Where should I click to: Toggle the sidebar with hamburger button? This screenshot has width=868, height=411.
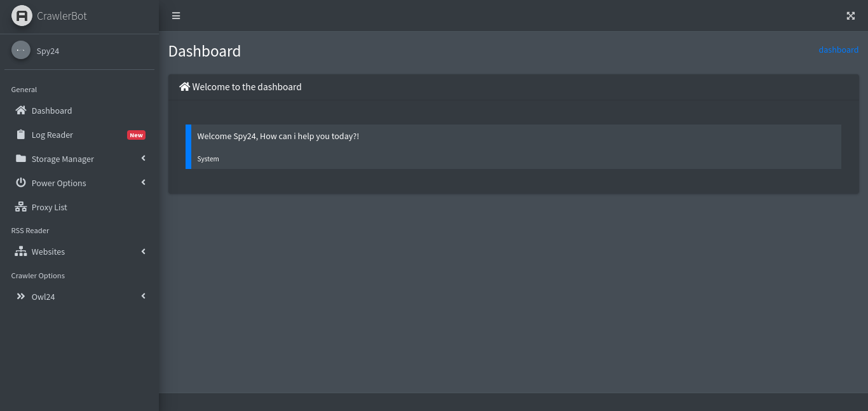click(x=176, y=16)
